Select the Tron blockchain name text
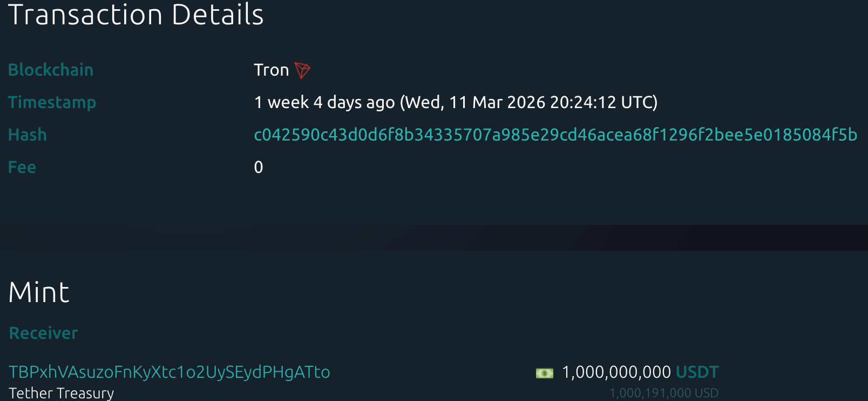Viewport: 868px width, 401px height. coord(271,70)
